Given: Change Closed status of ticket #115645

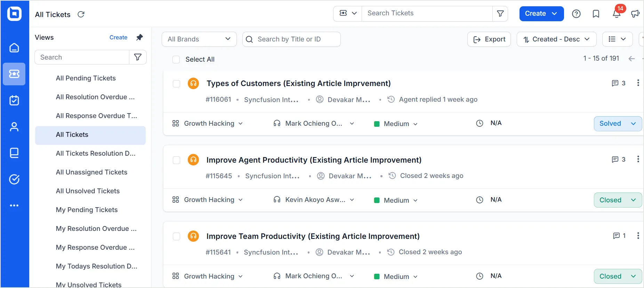Looking at the screenshot, I should coord(618,200).
